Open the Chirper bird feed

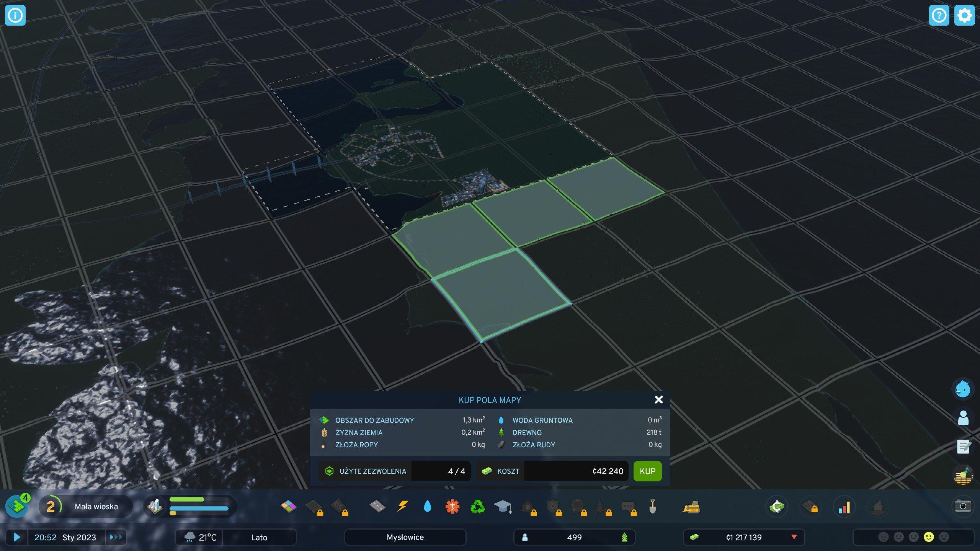tap(963, 389)
